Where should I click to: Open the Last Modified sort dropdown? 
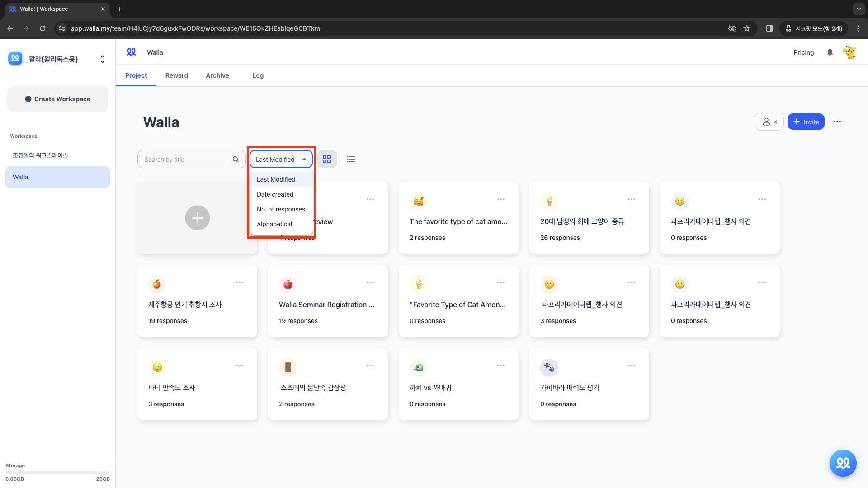281,159
